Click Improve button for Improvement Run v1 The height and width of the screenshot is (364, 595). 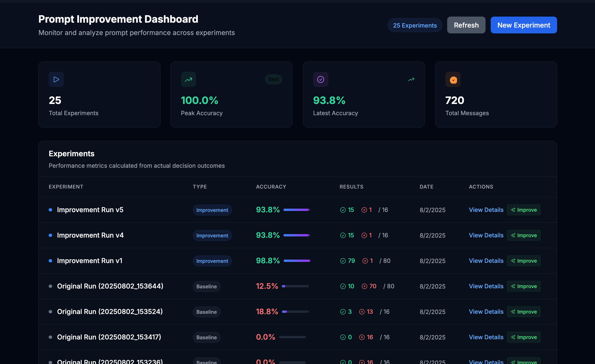tap(523, 261)
